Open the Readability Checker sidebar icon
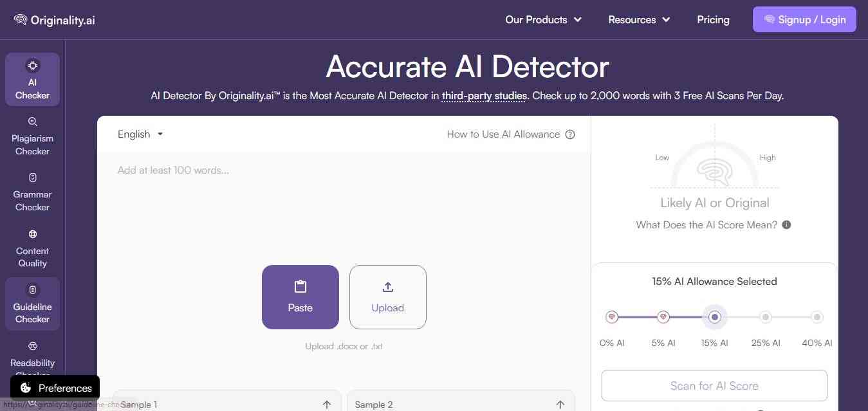The width and height of the screenshot is (868, 411). (x=33, y=346)
